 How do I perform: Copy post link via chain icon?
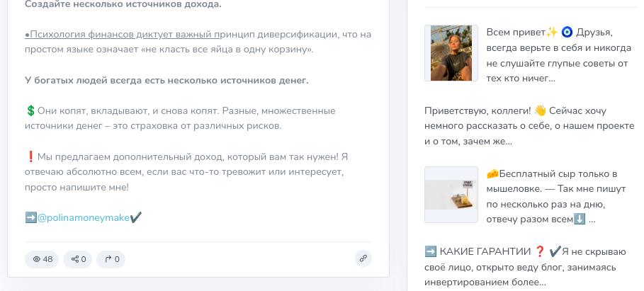click(363, 258)
